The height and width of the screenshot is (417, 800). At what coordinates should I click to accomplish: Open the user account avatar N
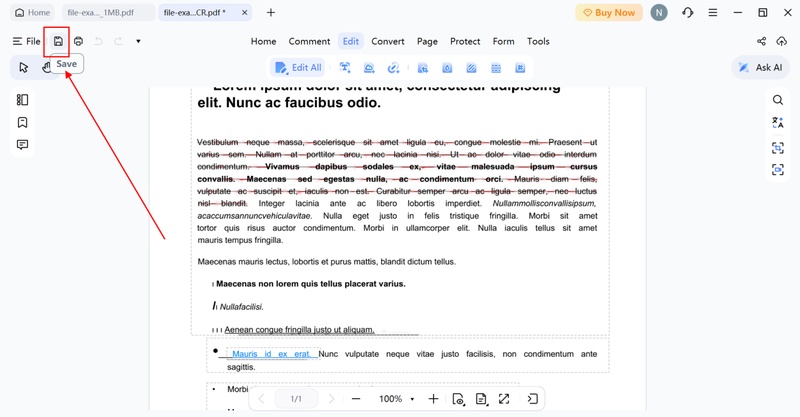(x=659, y=13)
